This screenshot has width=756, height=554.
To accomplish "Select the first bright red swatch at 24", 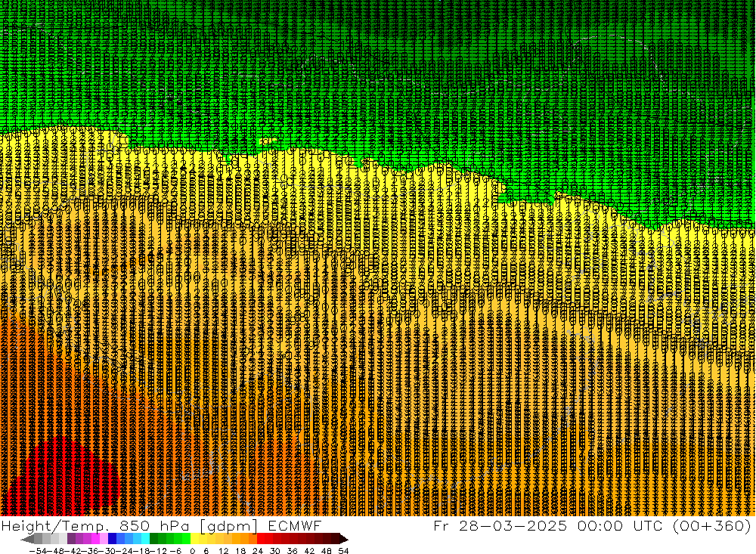I will (x=261, y=539).
